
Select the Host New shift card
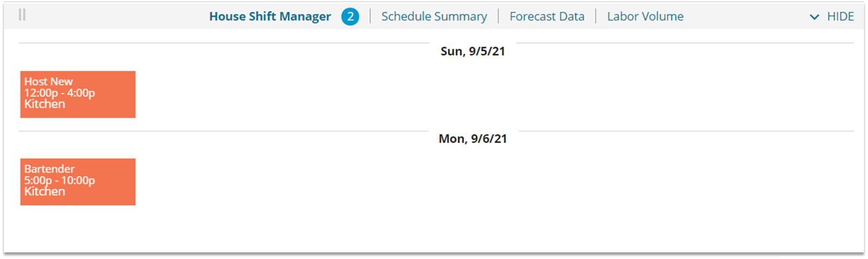tap(78, 94)
